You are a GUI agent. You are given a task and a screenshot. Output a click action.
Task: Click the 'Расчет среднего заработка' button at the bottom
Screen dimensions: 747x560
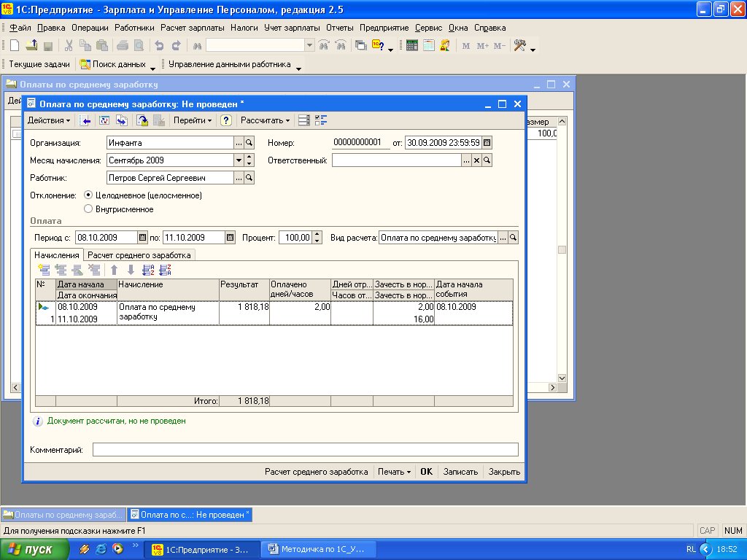[x=317, y=472]
